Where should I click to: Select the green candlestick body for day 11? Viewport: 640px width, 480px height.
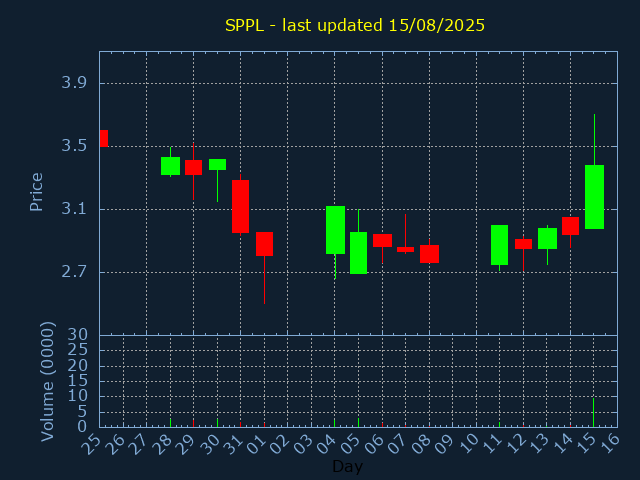click(499, 245)
